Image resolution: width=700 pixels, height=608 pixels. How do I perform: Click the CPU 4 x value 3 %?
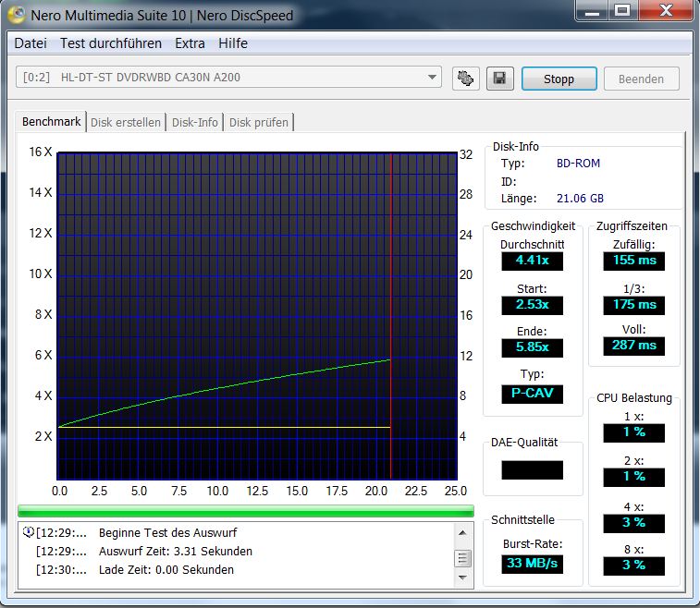click(634, 523)
